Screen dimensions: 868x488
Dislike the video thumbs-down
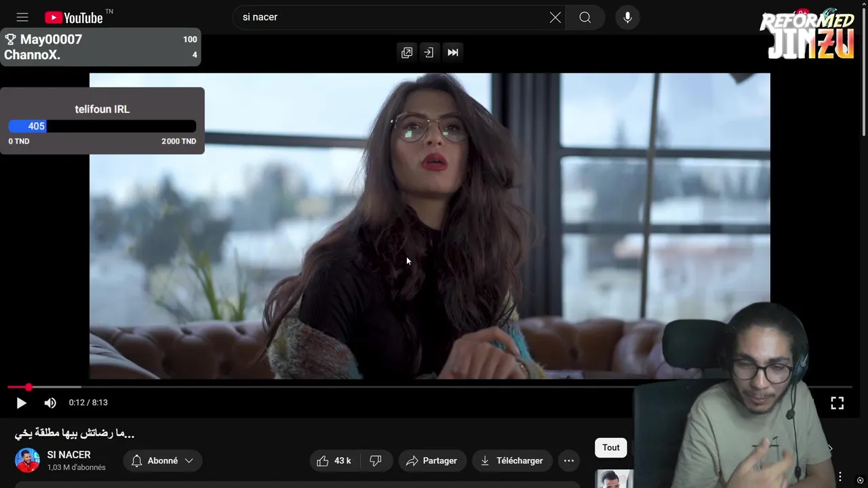coord(376,461)
